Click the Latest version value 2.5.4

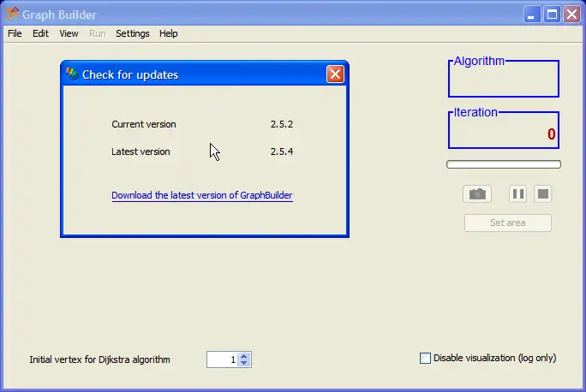[282, 151]
